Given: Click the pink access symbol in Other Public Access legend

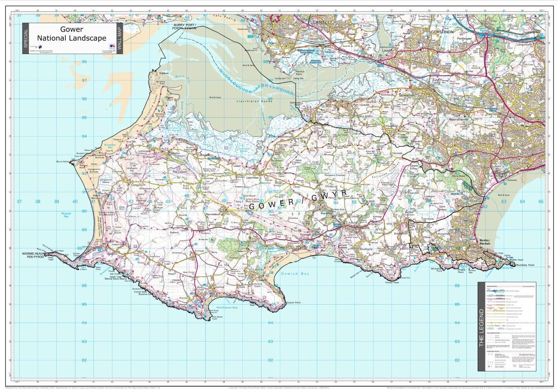Looking at the screenshot, I should (488, 366).
